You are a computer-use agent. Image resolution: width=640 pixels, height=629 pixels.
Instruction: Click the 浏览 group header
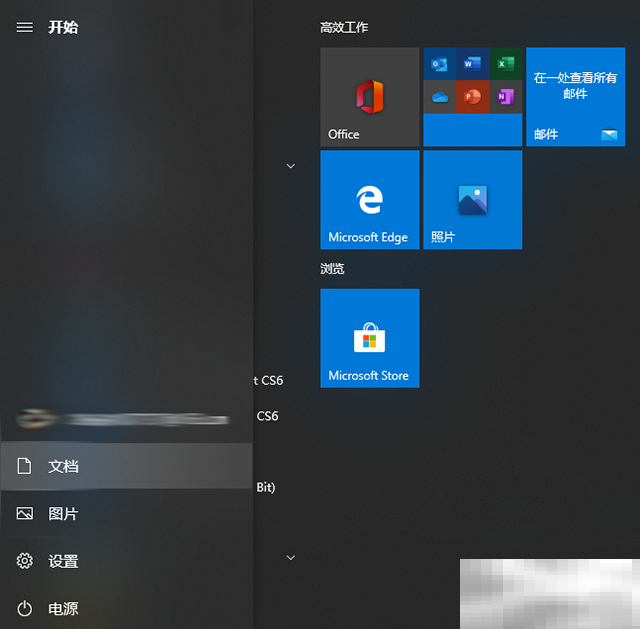[332, 269]
